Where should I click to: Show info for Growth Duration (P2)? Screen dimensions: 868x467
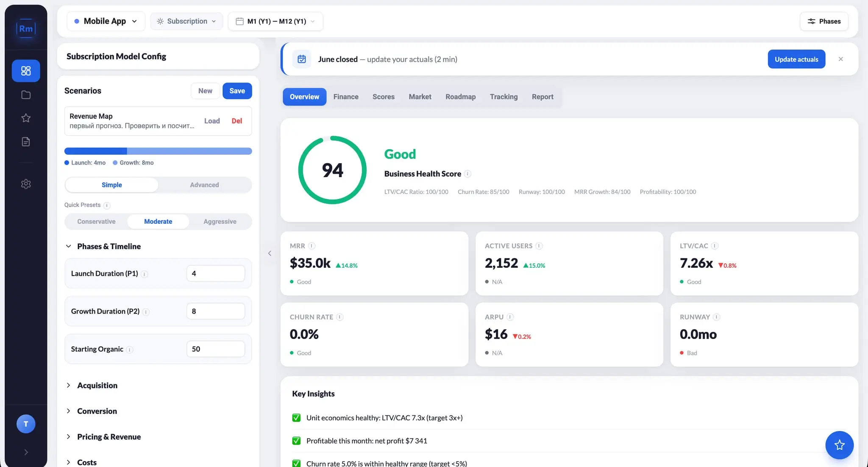[146, 312]
